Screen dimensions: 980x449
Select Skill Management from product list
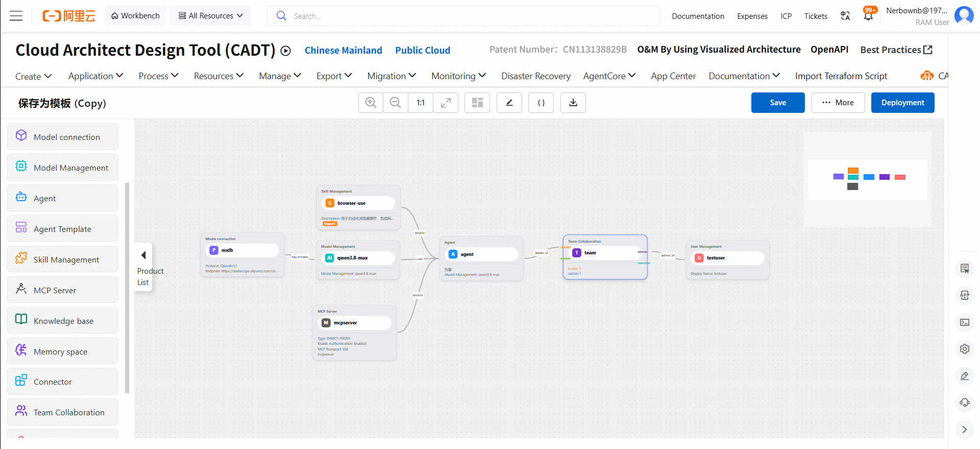tap(62, 259)
